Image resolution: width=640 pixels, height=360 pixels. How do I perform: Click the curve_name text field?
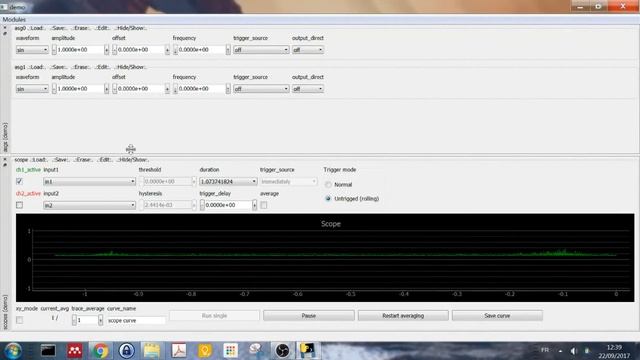(136, 320)
